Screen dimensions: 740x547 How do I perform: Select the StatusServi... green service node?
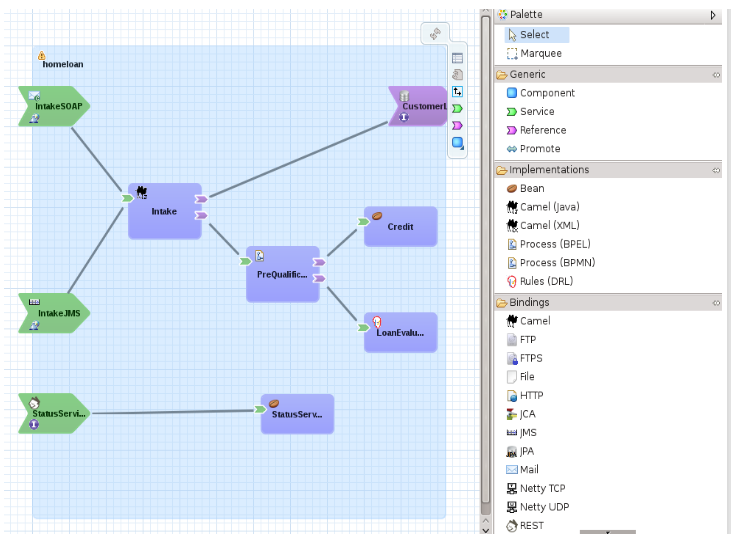54,414
